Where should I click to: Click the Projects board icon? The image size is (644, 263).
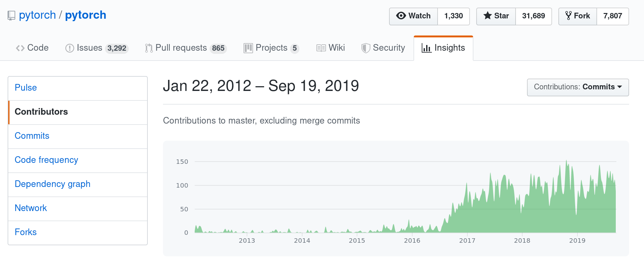pos(248,48)
